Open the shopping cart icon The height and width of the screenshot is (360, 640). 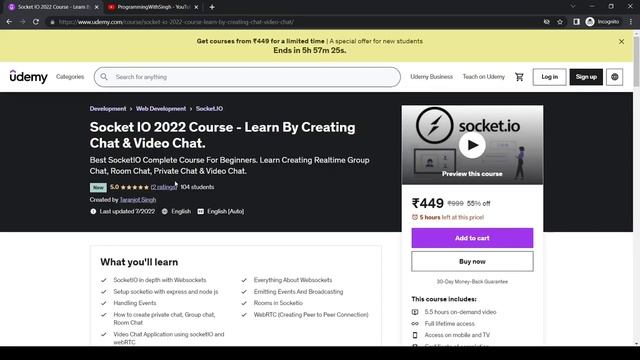coord(519,77)
